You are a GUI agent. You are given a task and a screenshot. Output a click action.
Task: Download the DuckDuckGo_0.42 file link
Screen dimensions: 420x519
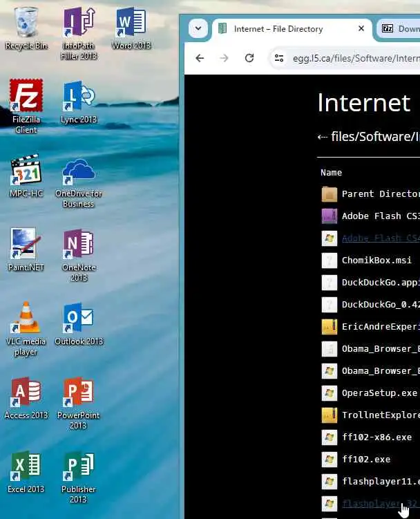pos(381,305)
